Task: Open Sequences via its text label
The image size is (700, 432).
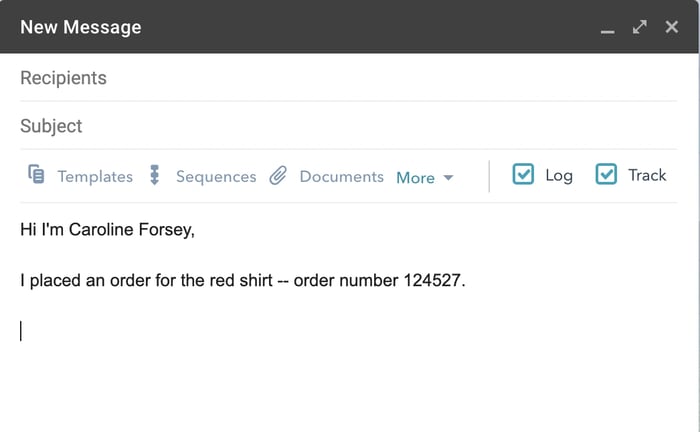Action: click(216, 176)
